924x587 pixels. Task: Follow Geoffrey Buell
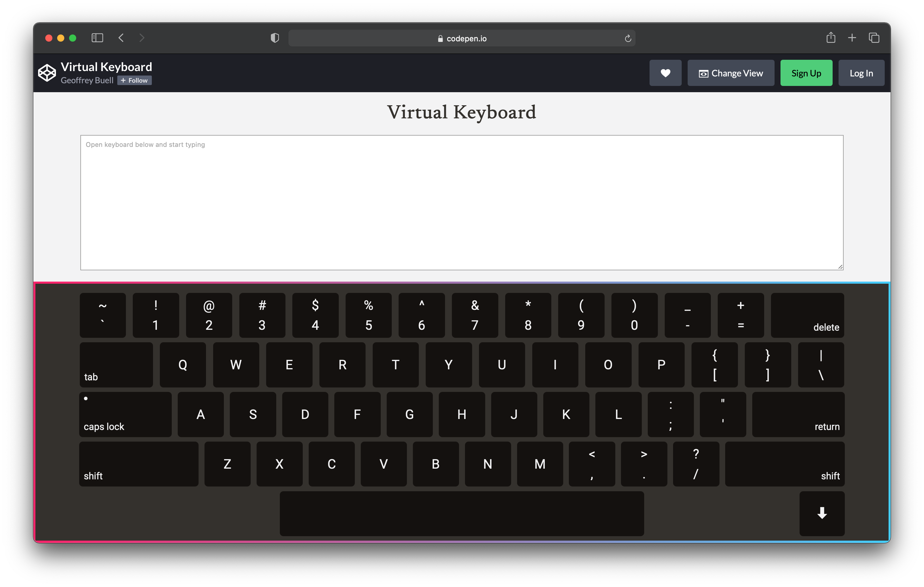pos(134,81)
